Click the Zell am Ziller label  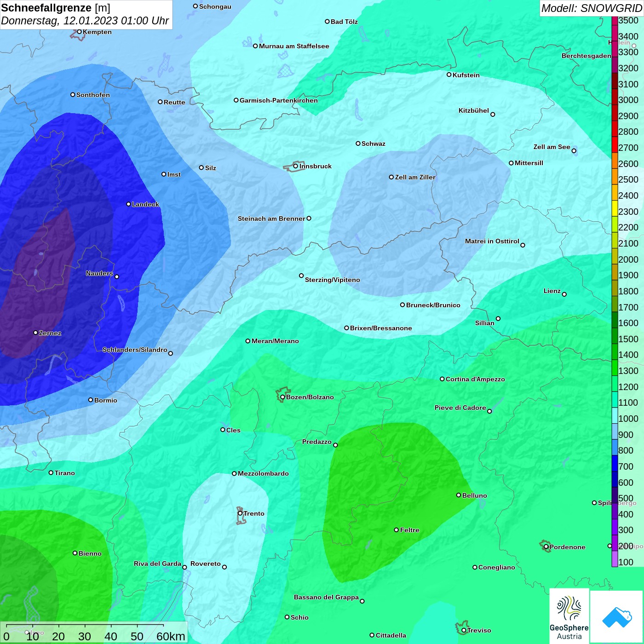pyautogui.click(x=415, y=177)
